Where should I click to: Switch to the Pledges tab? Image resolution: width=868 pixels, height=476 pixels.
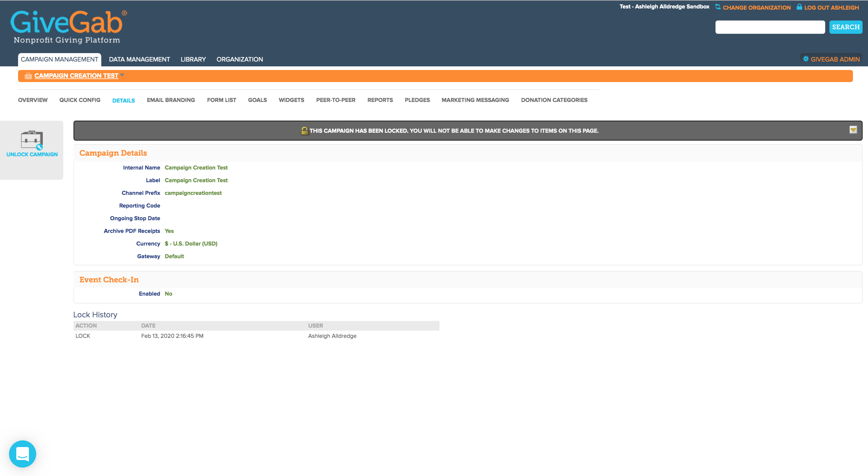point(417,100)
